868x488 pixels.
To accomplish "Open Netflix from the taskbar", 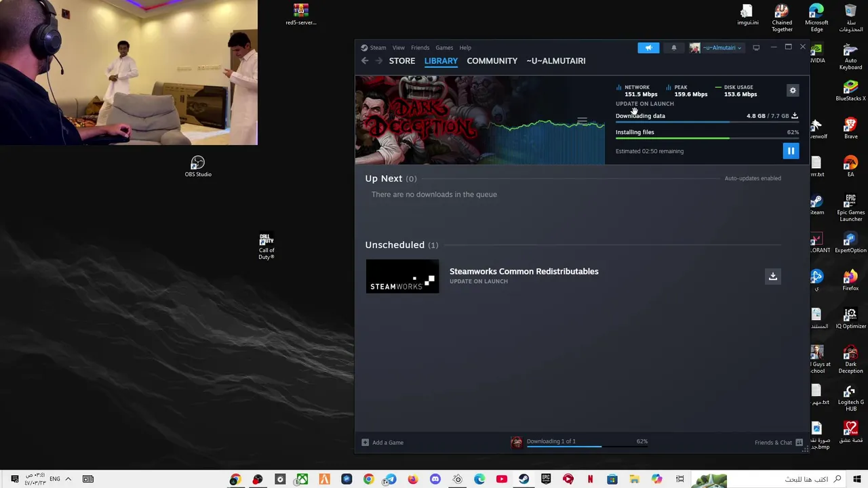I will (590, 479).
